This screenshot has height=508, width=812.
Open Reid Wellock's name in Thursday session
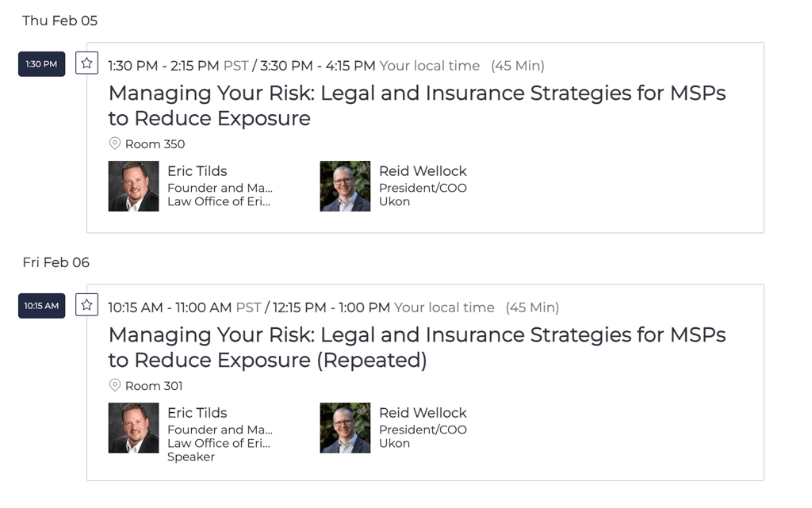(423, 171)
